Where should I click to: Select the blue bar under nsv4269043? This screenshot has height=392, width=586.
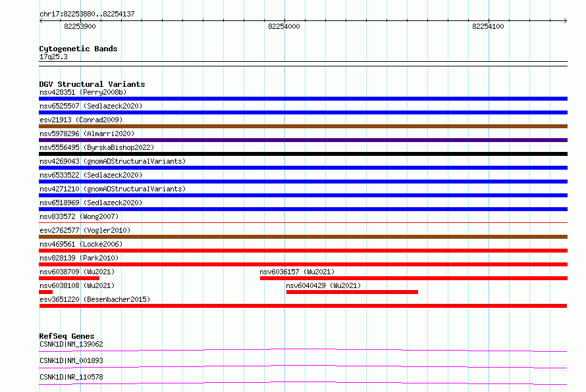(303, 168)
